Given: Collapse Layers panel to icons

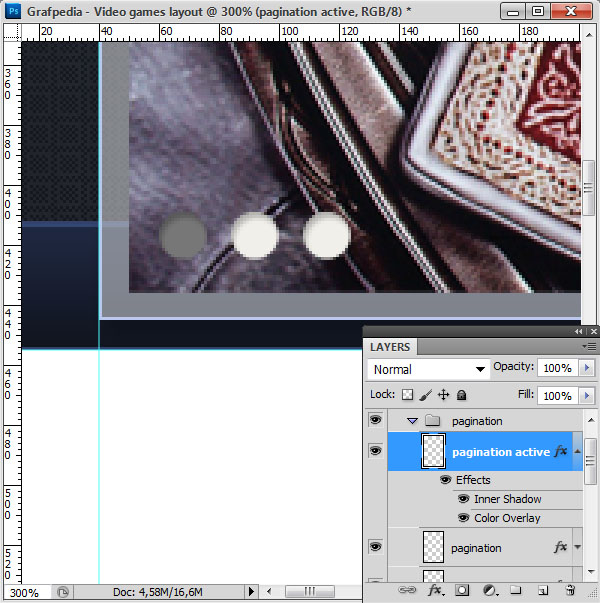Looking at the screenshot, I should (x=578, y=331).
